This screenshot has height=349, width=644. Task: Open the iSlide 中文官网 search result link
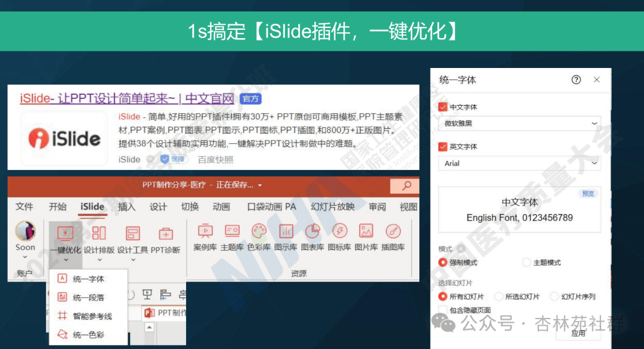pos(128,98)
